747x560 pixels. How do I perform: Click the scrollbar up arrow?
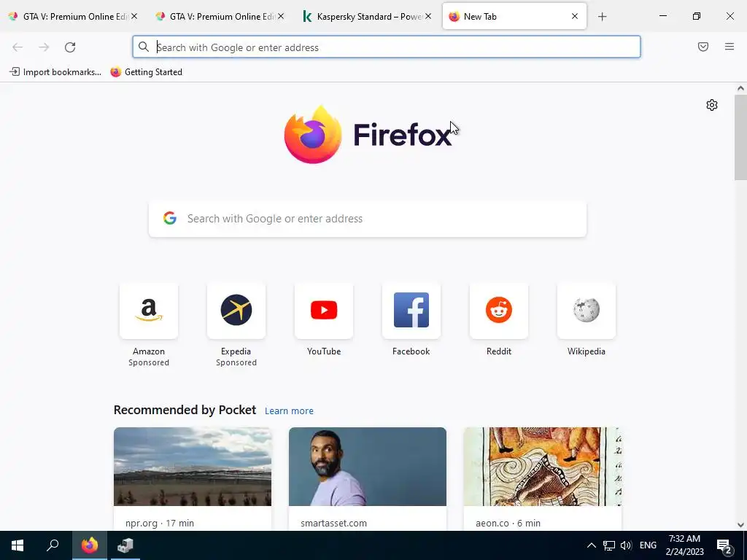(x=740, y=88)
